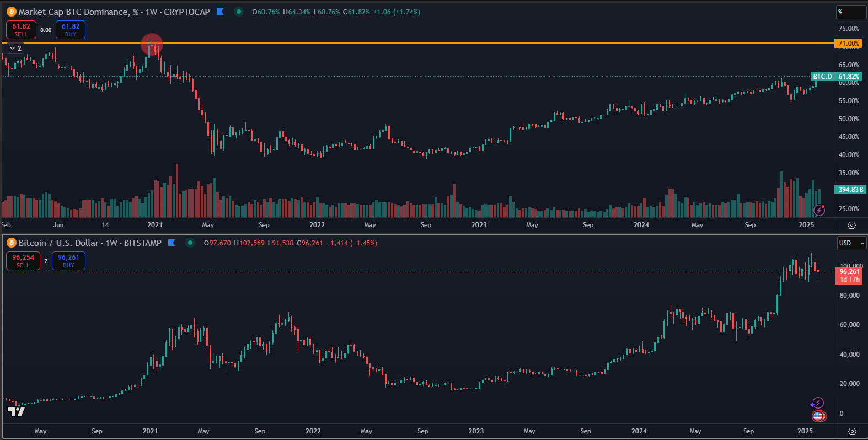Screen dimensions: 868x440
Task: Expand the collapsed indicators legend showing 2
Action: [15, 49]
